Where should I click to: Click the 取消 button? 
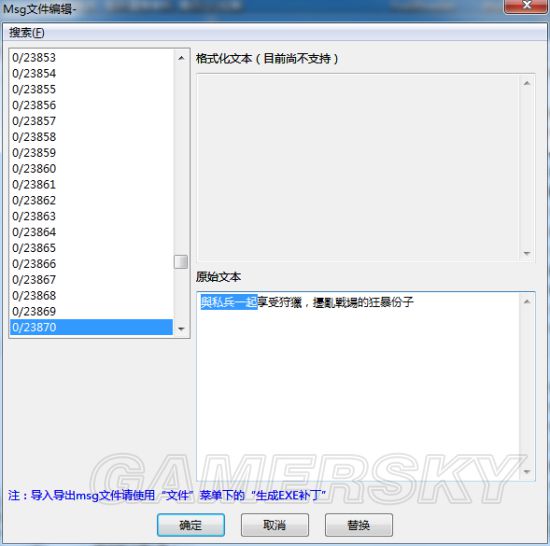(x=275, y=525)
